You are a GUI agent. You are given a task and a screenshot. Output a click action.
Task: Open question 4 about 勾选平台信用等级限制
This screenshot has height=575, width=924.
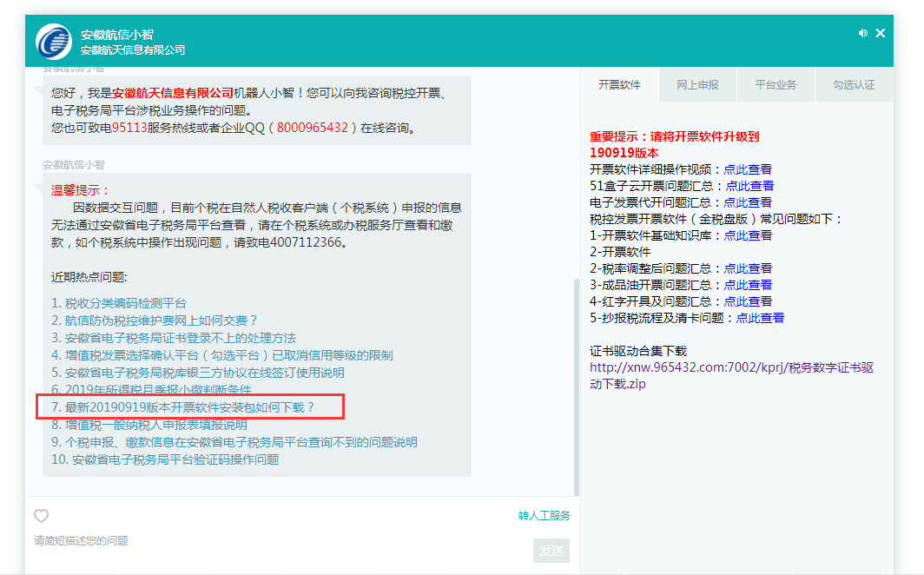[222, 355]
